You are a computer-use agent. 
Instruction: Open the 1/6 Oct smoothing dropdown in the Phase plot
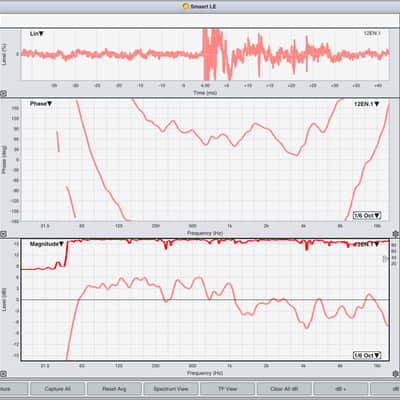click(x=367, y=216)
